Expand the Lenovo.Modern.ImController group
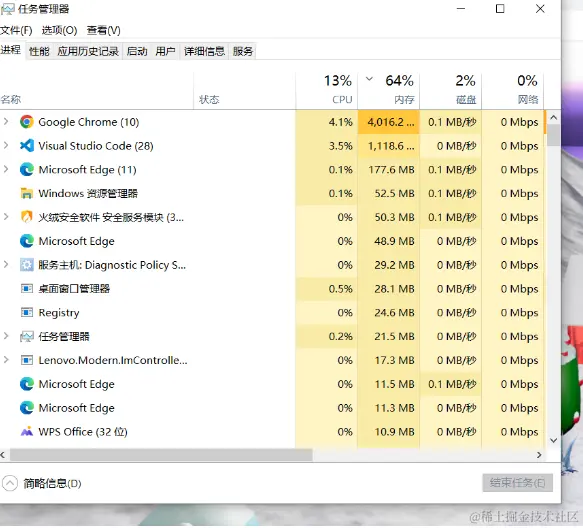583x528 pixels. point(6,360)
